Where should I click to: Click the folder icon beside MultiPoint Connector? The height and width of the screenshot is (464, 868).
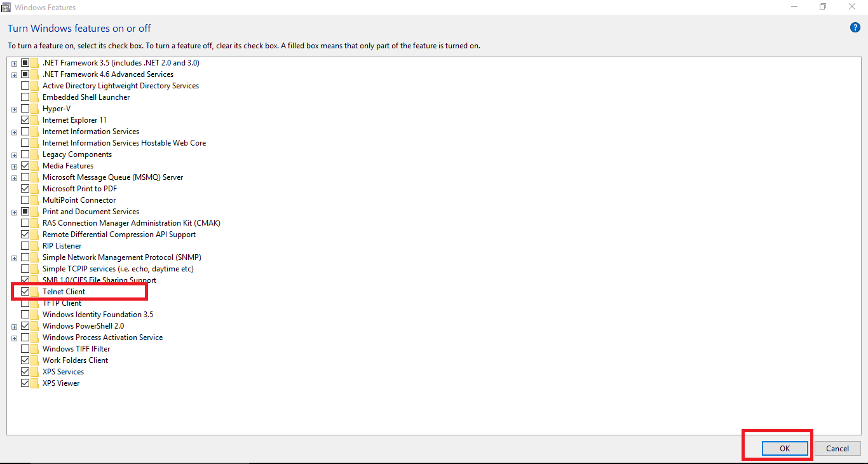tap(35, 200)
